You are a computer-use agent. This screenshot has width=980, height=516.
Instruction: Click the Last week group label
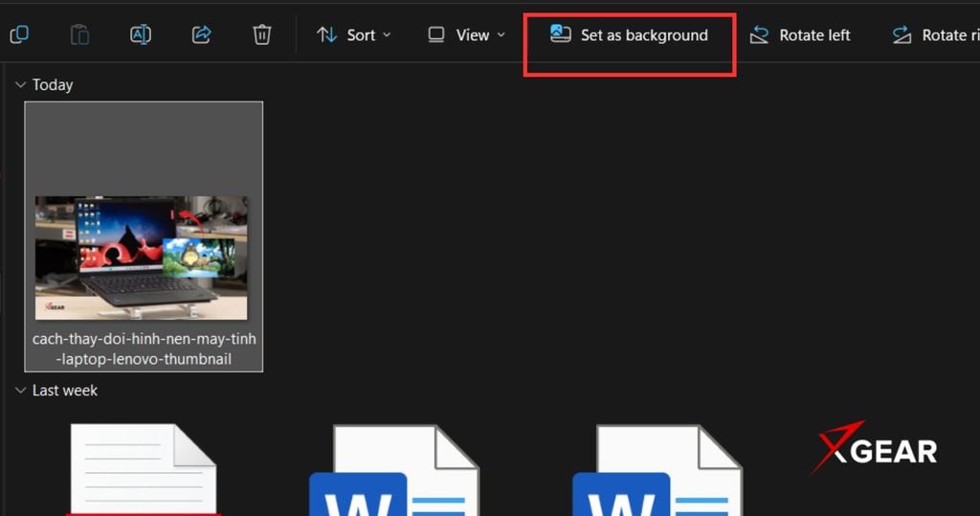click(x=65, y=391)
